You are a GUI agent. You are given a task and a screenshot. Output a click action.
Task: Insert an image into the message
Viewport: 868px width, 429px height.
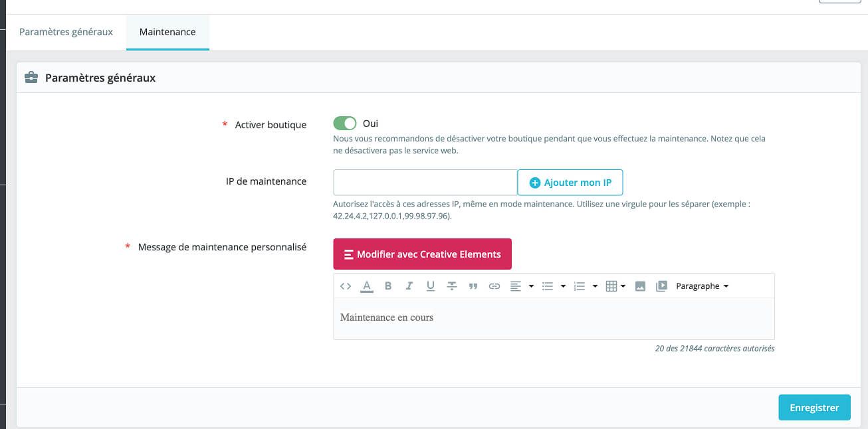point(640,286)
